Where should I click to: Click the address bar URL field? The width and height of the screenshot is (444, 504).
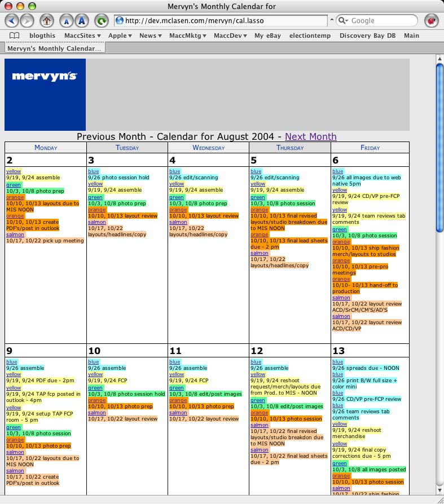pos(221,20)
